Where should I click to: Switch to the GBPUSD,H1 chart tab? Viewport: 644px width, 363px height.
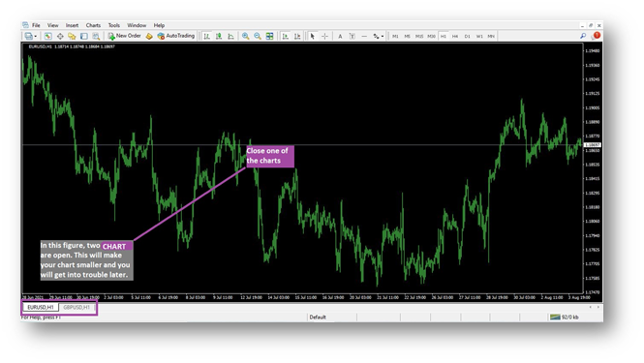pyautogui.click(x=77, y=307)
